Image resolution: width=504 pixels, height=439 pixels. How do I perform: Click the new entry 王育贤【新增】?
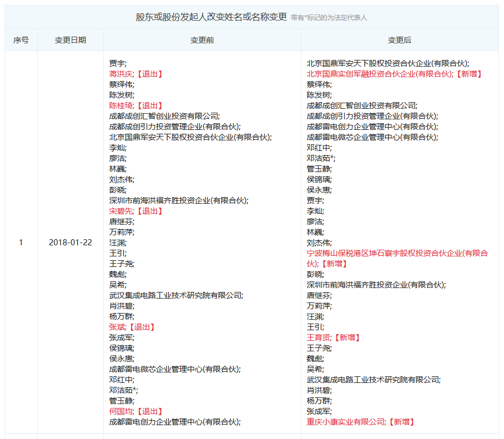[334, 337]
